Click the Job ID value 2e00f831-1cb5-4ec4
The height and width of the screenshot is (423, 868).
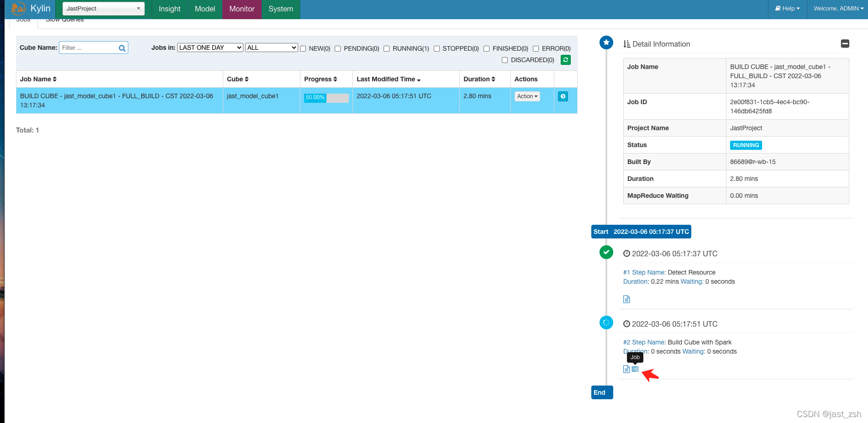[x=770, y=106]
